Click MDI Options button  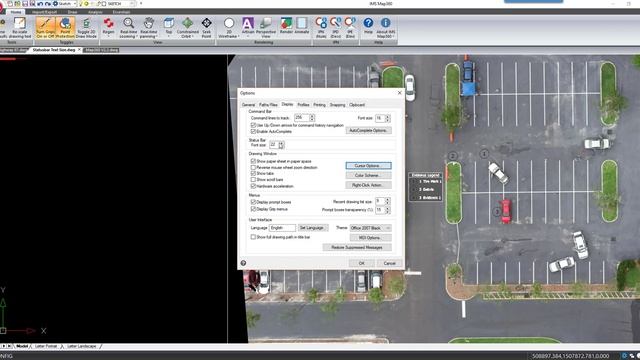[370, 238]
